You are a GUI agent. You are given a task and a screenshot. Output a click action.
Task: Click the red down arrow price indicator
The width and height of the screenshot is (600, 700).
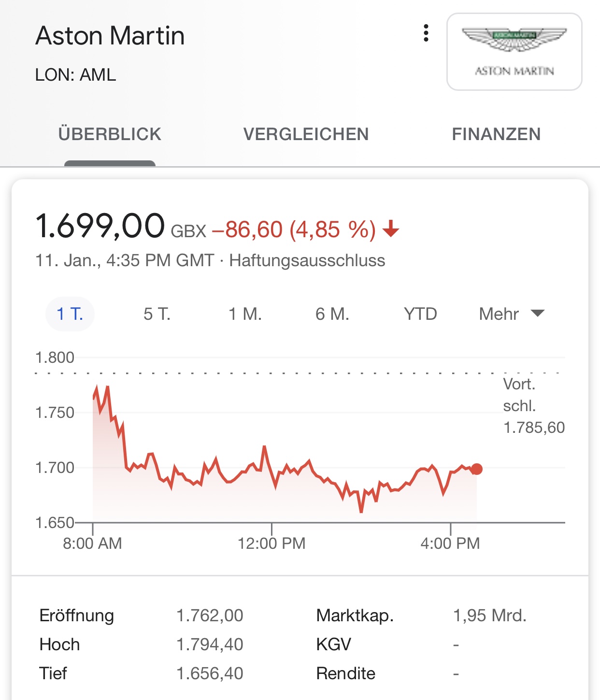pos(391,229)
